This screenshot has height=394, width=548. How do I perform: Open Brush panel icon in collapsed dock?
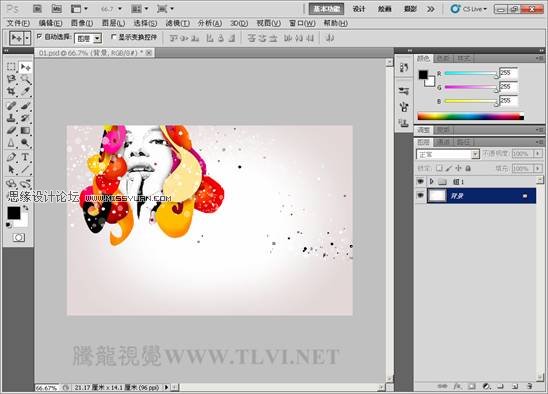point(404,107)
